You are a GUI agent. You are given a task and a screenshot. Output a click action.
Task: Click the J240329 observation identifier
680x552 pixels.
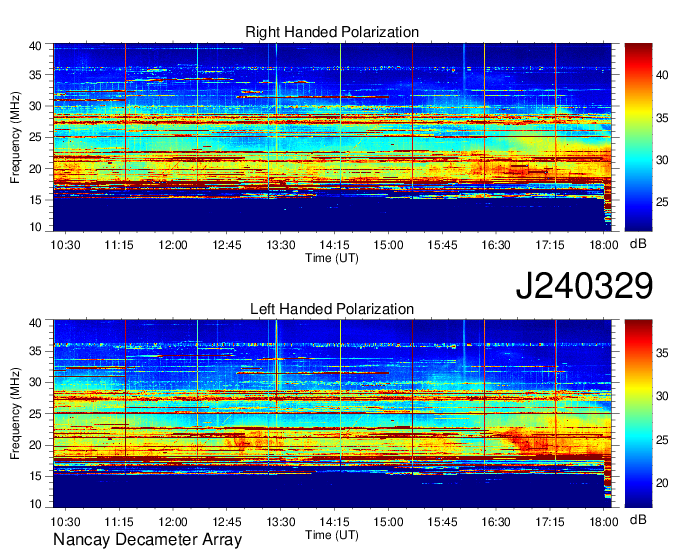tap(584, 285)
